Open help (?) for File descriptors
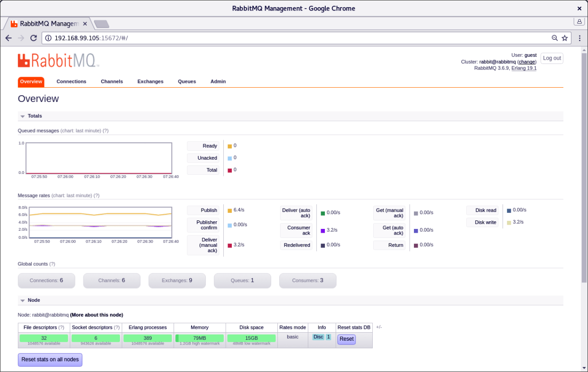The height and width of the screenshot is (372, 588). pos(61,327)
